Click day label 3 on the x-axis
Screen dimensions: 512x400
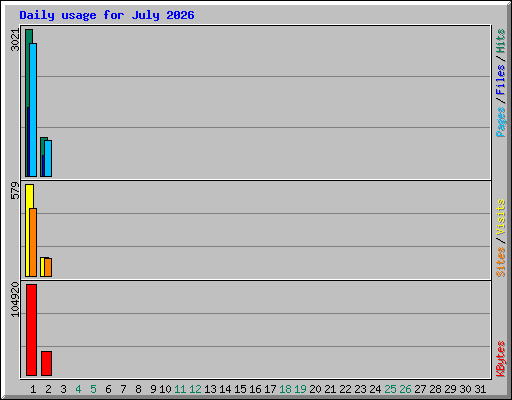tap(63, 389)
